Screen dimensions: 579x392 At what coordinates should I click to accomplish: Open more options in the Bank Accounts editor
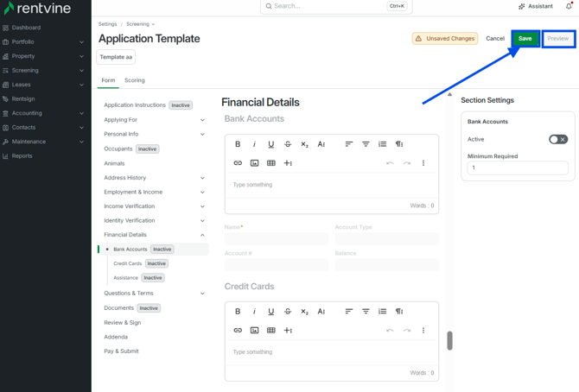click(423, 163)
